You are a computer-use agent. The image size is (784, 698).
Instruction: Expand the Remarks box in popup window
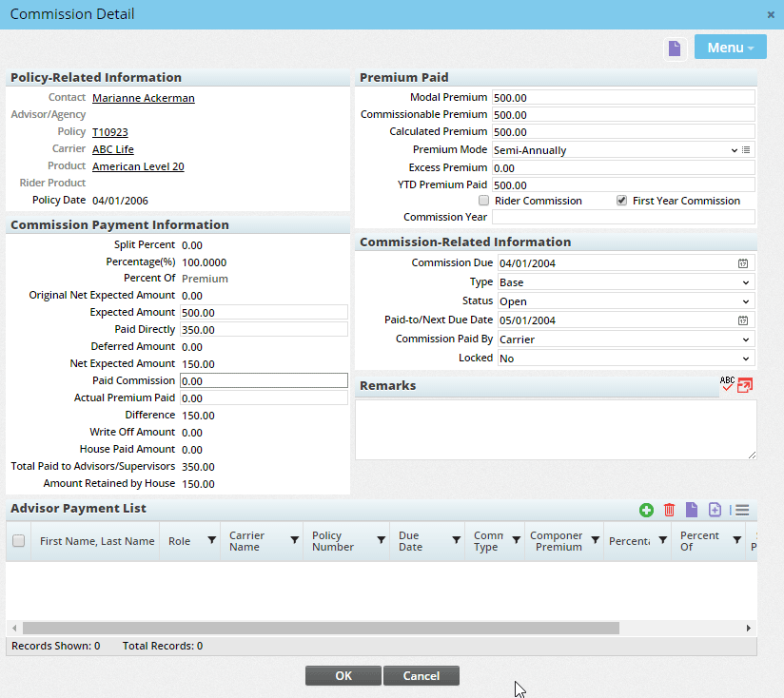745,385
